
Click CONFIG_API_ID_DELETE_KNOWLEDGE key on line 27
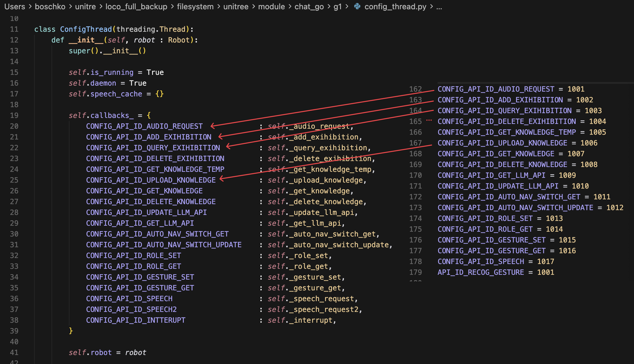151,202
